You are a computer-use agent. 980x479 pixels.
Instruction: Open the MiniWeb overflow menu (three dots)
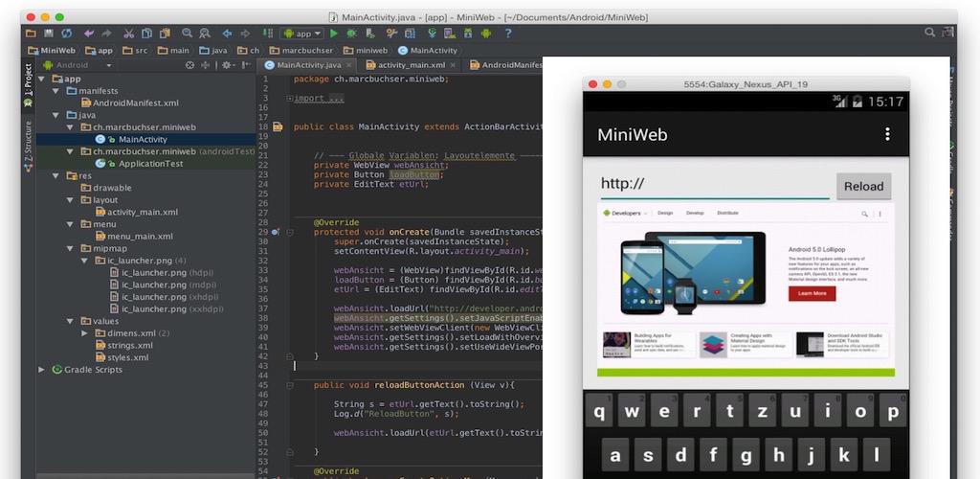[887, 134]
